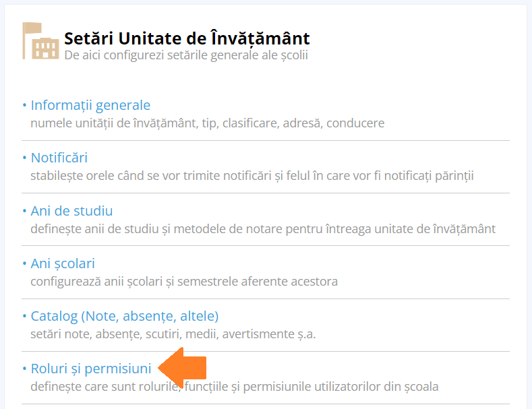Click bullet before Notificări

click(x=24, y=158)
